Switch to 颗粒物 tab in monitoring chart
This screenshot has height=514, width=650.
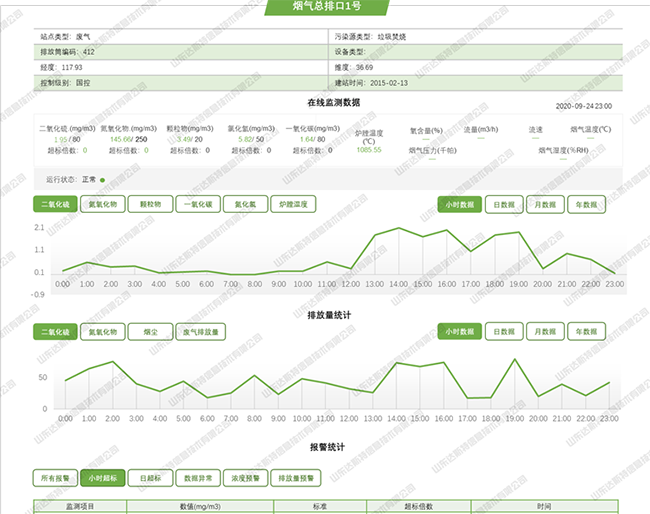(x=151, y=204)
